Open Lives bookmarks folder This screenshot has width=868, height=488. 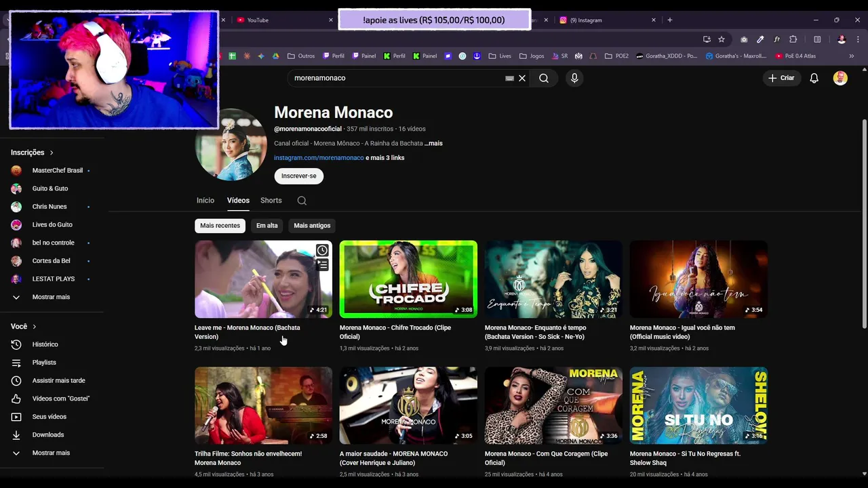500,56
